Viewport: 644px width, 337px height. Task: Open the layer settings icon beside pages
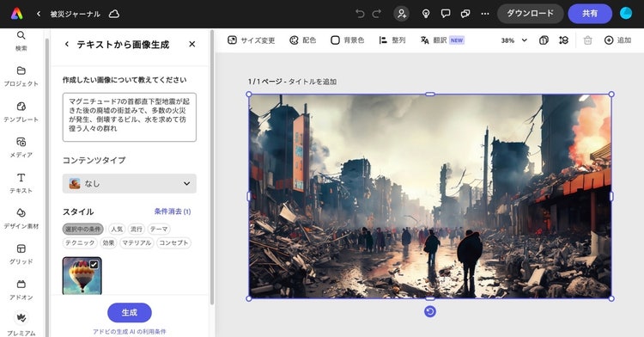click(x=564, y=40)
